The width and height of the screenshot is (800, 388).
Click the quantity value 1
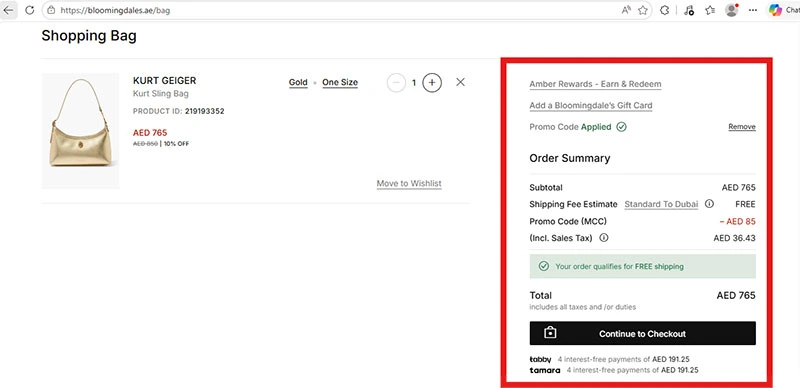(414, 82)
